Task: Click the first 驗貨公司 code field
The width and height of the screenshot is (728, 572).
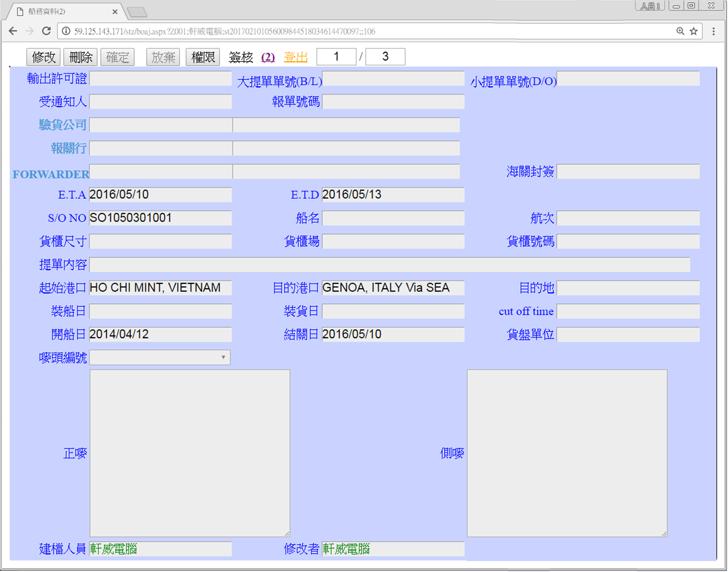Action: 161,125
